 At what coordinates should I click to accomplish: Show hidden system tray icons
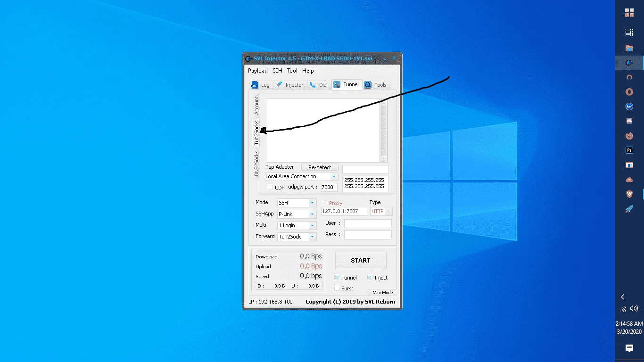tap(623, 297)
